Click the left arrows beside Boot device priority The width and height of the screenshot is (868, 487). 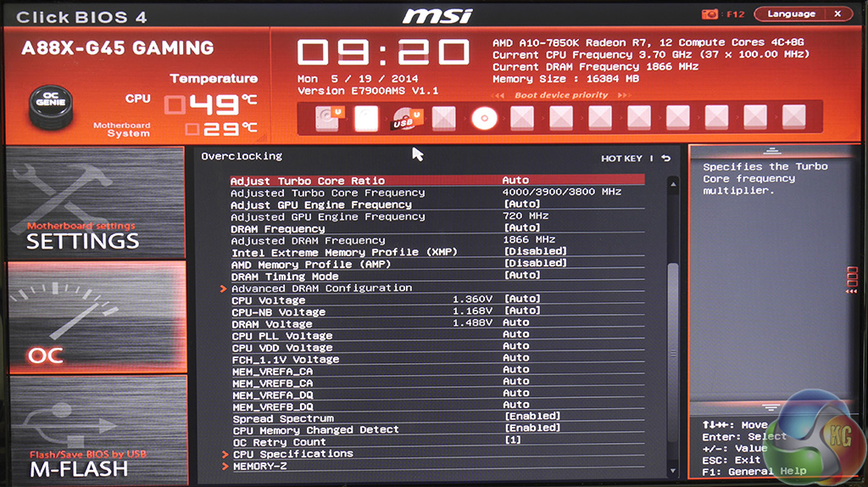[498, 95]
